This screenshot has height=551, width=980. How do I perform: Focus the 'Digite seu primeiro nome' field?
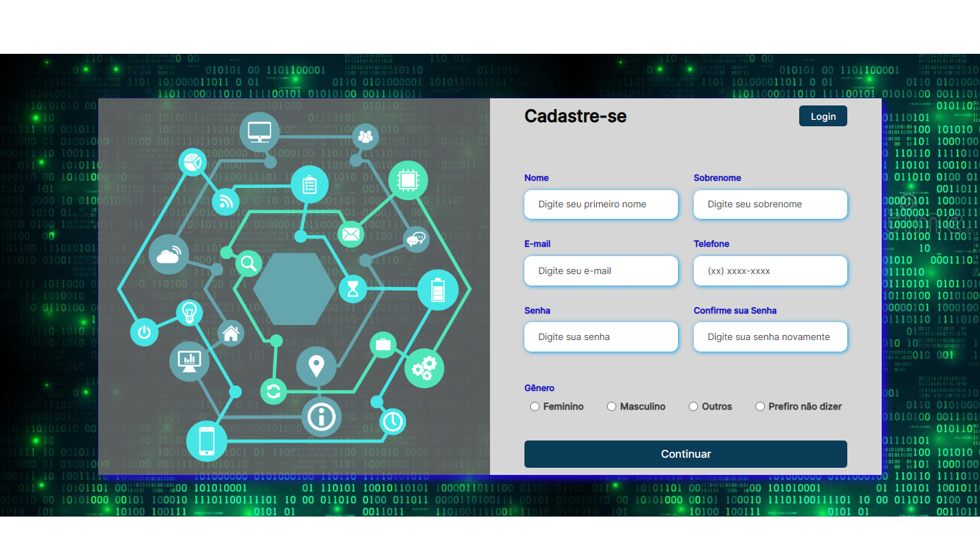(601, 204)
